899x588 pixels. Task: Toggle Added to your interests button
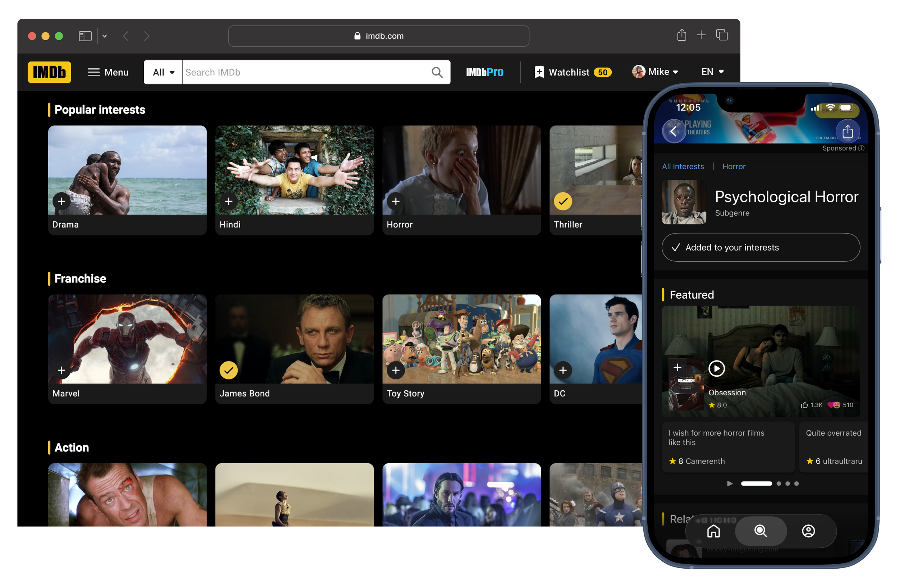761,247
